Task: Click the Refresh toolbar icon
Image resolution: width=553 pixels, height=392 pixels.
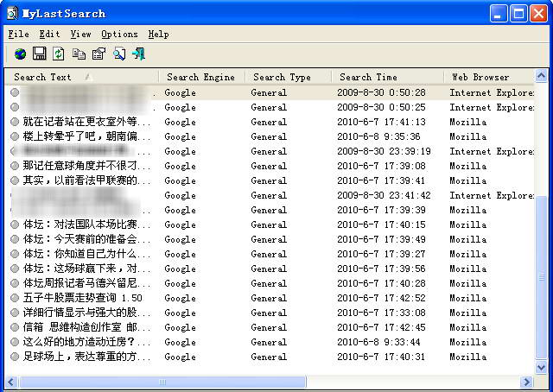Action: click(x=59, y=54)
